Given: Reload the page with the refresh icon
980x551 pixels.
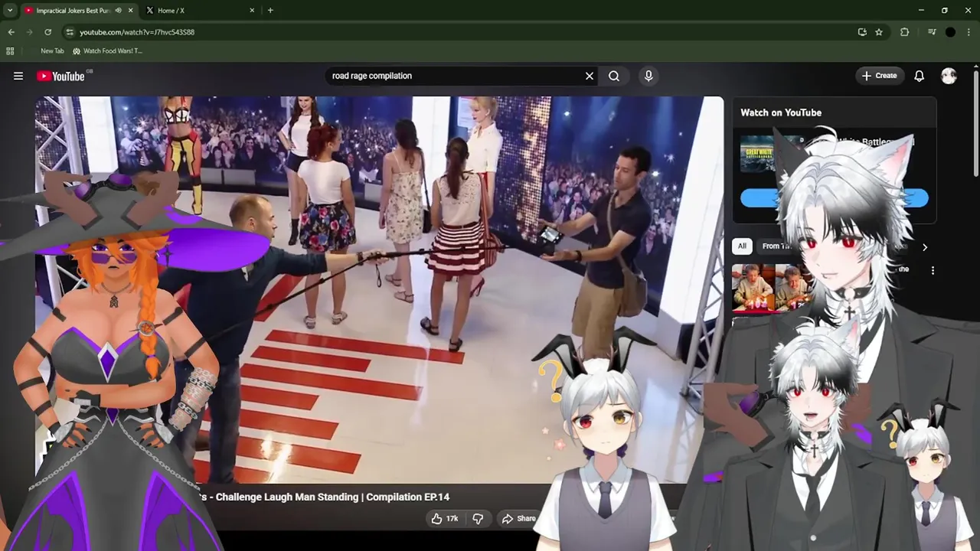Looking at the screenshot, I should click(47, 32).
